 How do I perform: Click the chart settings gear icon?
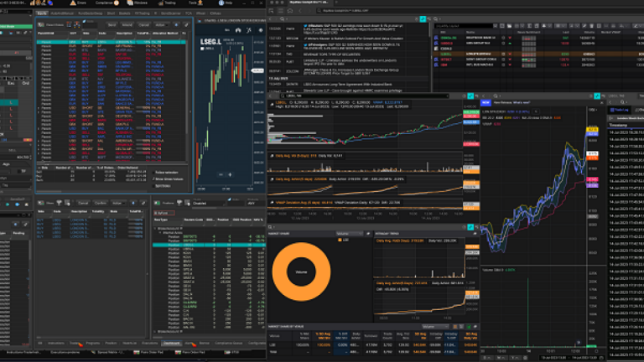click(259, 31)
